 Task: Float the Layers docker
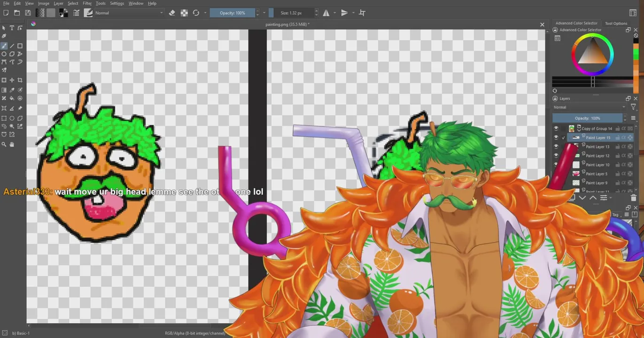[x=628, y=99]
